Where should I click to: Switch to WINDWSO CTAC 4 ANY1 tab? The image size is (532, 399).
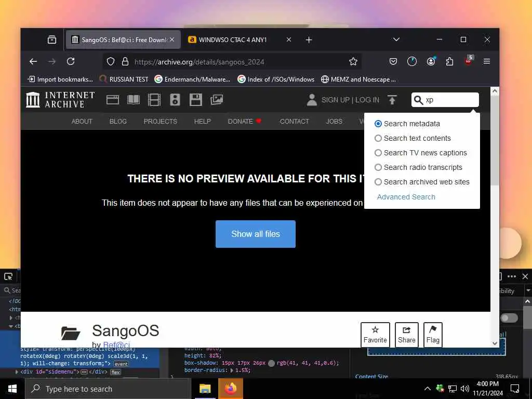pyautogui.click(x=240, y=39)
